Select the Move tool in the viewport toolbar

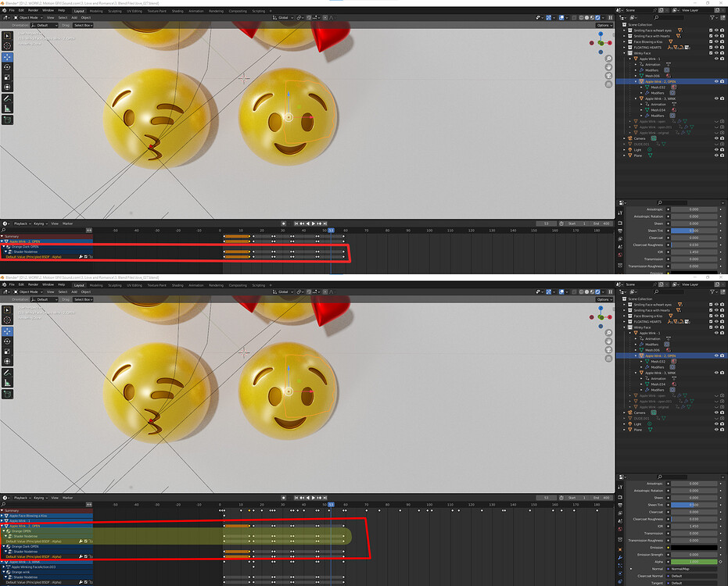pyautogui.click(x=7, y=58)
